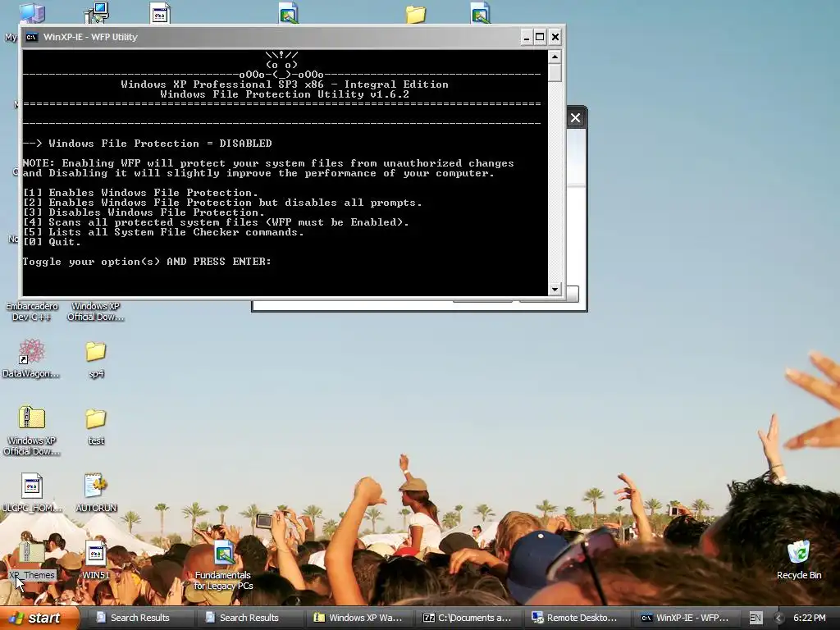Image resolution: width=840 pixels, height=630 pixels.
Task: Click option [1] Enables Windows File Protection line
Action: coord(140,192)
